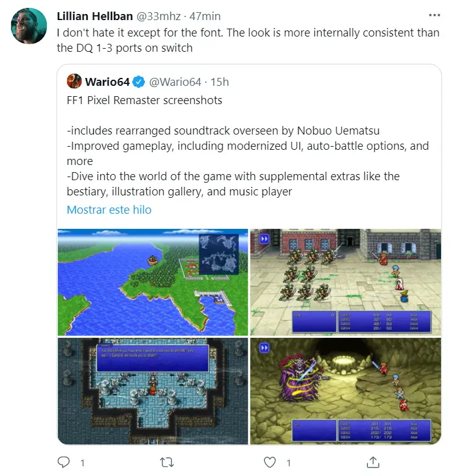This screenshot has height=476, width=452.
Task: Open the 15h quoted tweet timestamp
Action: [220, 82]
